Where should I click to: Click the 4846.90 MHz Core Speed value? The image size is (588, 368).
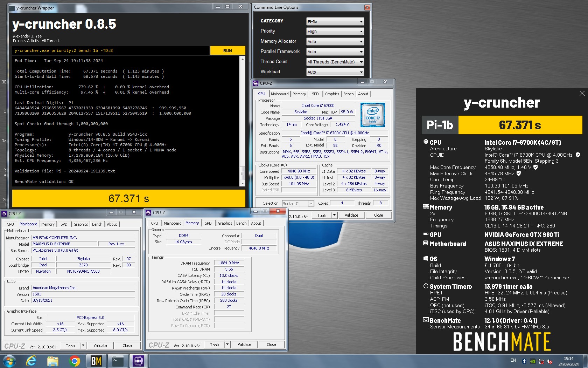coord(299,171)
